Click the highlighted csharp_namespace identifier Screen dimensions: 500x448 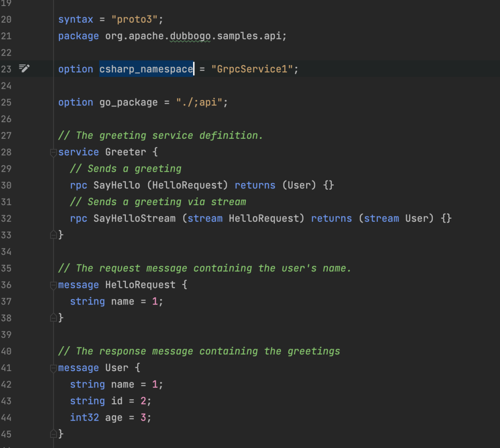(x=146, y=68)
